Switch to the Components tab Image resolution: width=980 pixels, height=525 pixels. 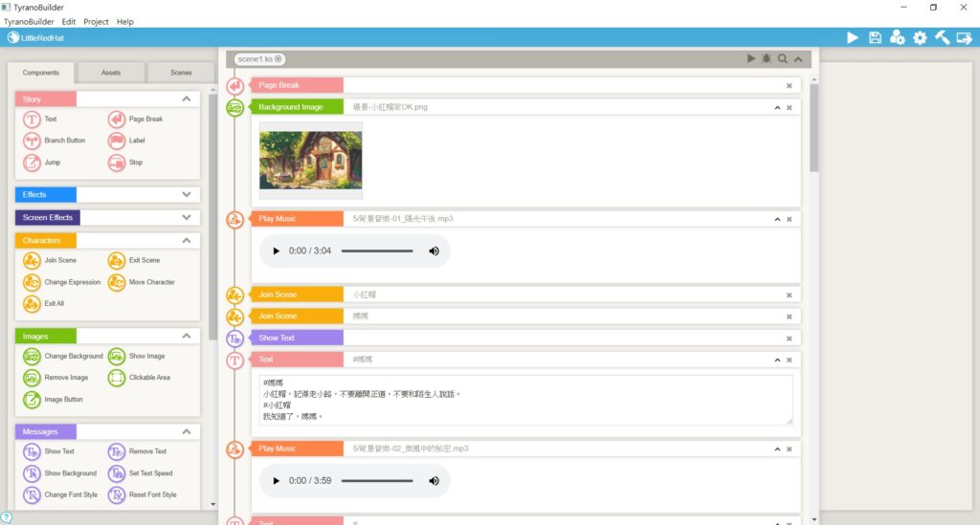click(40, 73)
